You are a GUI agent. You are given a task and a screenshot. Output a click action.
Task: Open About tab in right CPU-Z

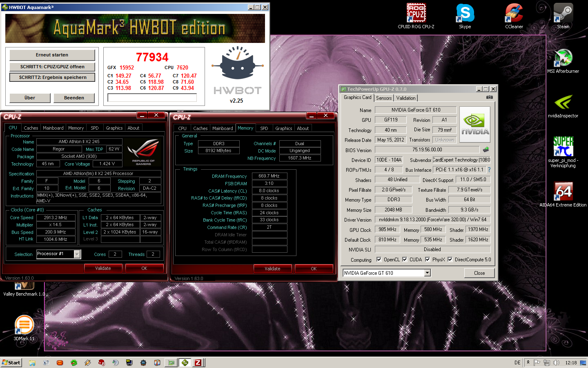[x=303, y=128]
